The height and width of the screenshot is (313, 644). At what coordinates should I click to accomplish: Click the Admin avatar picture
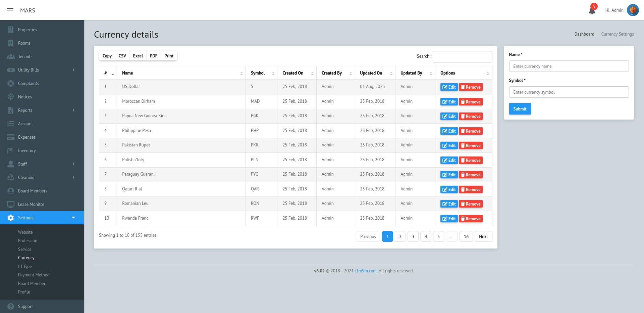click(633, 10)
